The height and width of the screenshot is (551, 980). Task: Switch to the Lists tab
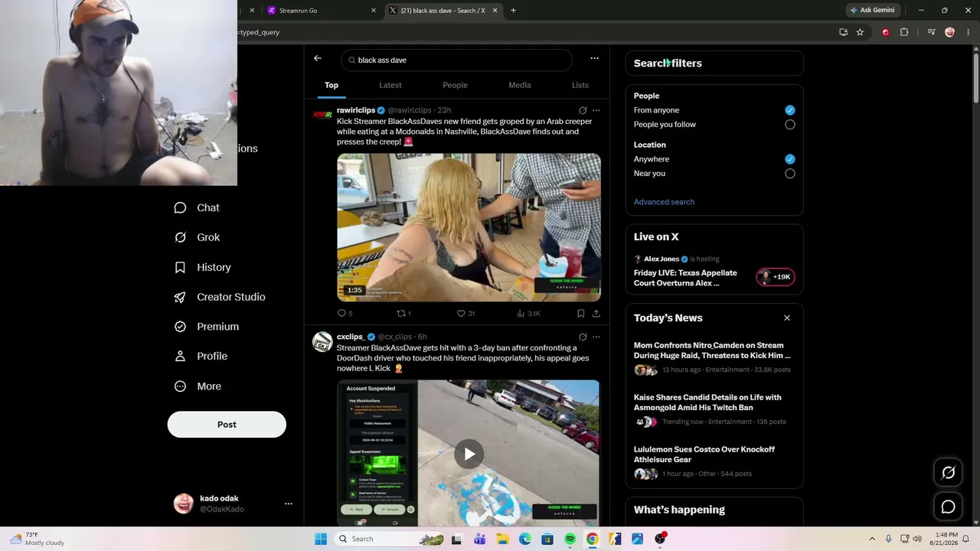(580, 85)
